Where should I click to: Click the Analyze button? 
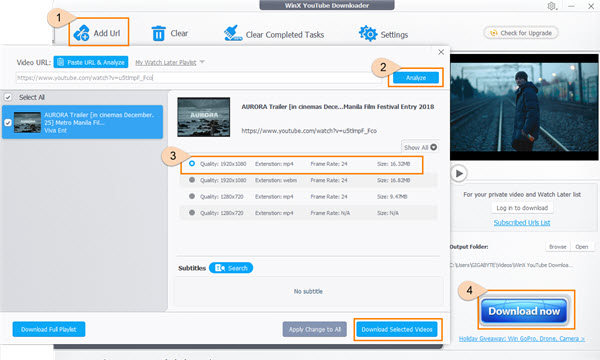click(x=416, y=78)
